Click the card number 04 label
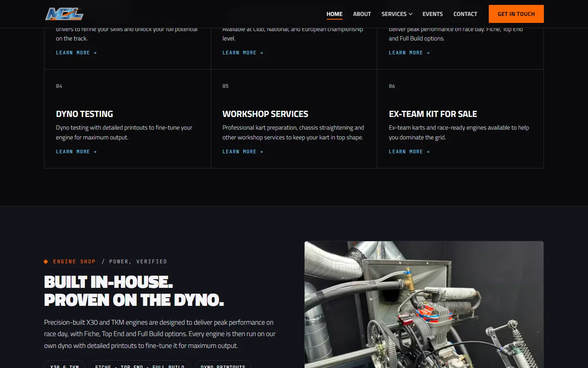Viewport: 588px width, 368px height. coord(59,86)
